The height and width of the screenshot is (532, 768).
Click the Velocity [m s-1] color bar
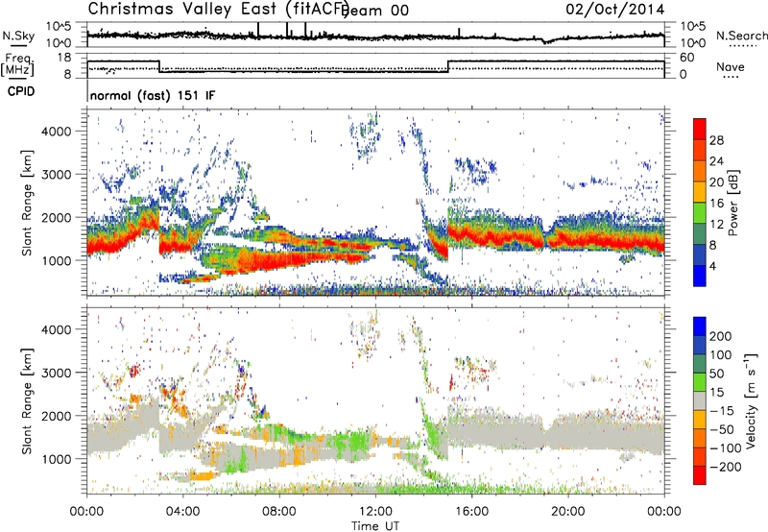(x=700, y=400)
